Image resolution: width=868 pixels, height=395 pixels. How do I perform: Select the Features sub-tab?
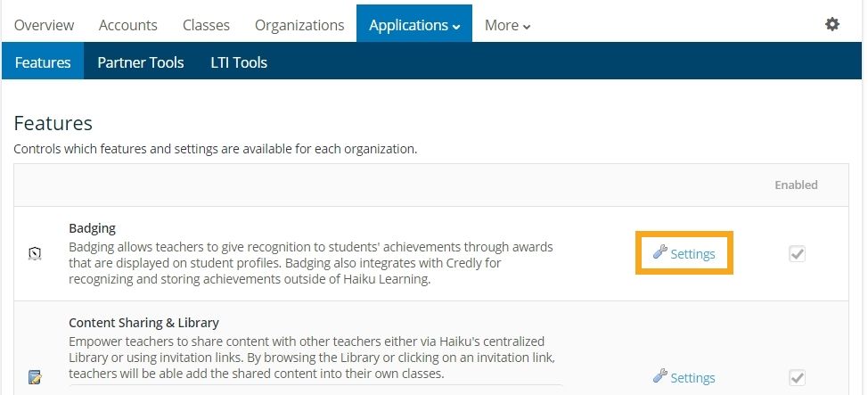[x=43, y=62]
